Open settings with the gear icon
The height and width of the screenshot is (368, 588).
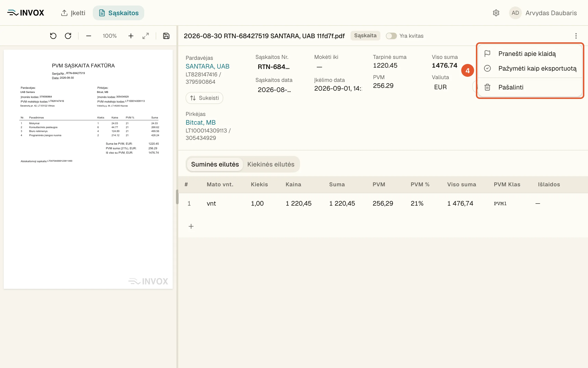coord(496,13)
